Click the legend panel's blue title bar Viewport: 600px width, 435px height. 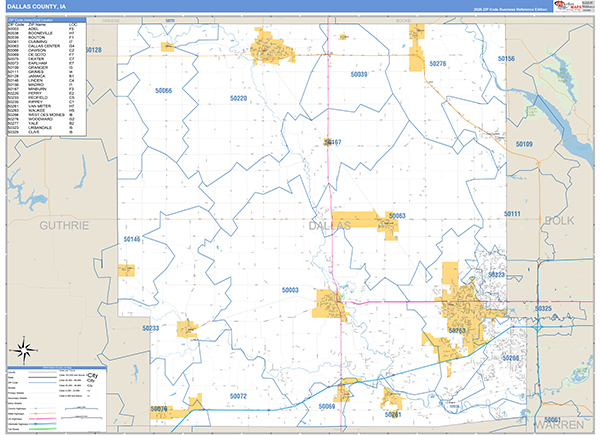click(x=57, y=368)
